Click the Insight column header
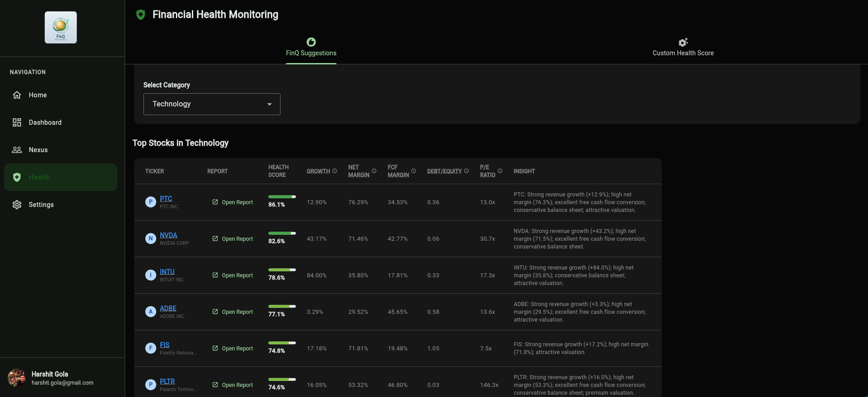The image size is (868, 397). point(524,171)
